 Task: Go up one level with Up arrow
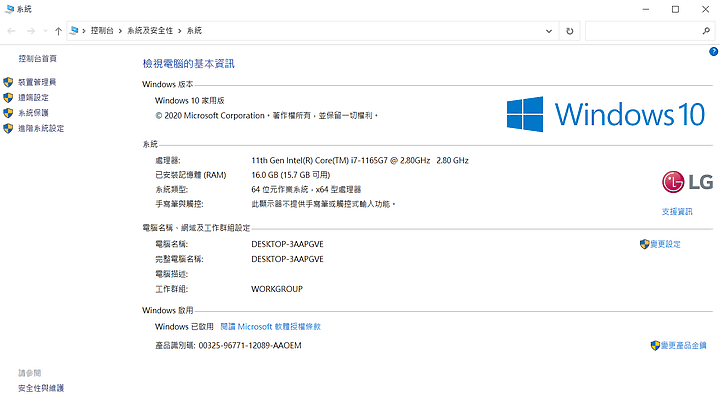pyautogui.click(x=58, y=31)
